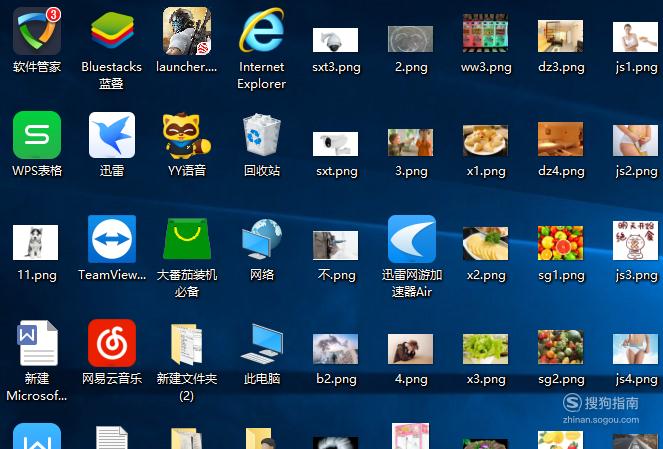Select the 回收站 recycle bin
This screenshot has height=449, width=663.
coord(262,135)
